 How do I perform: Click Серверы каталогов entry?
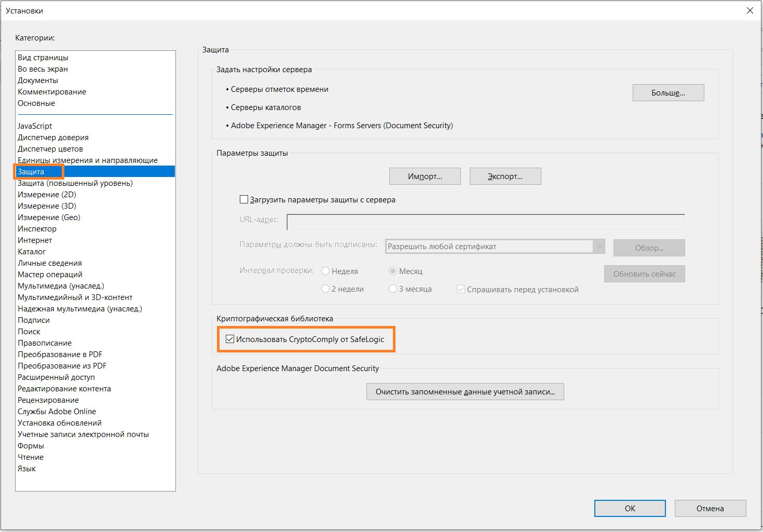coord(266,107)
